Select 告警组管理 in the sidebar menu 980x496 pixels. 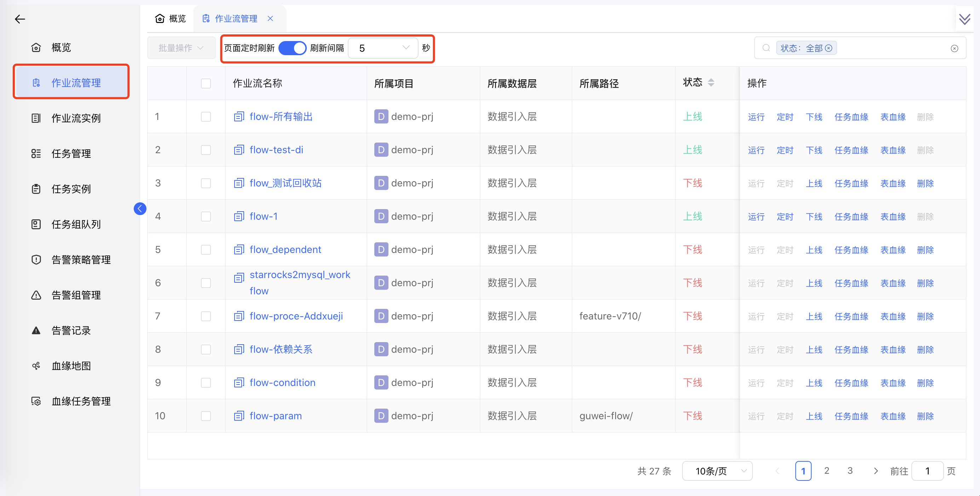(x=36, y=295)
